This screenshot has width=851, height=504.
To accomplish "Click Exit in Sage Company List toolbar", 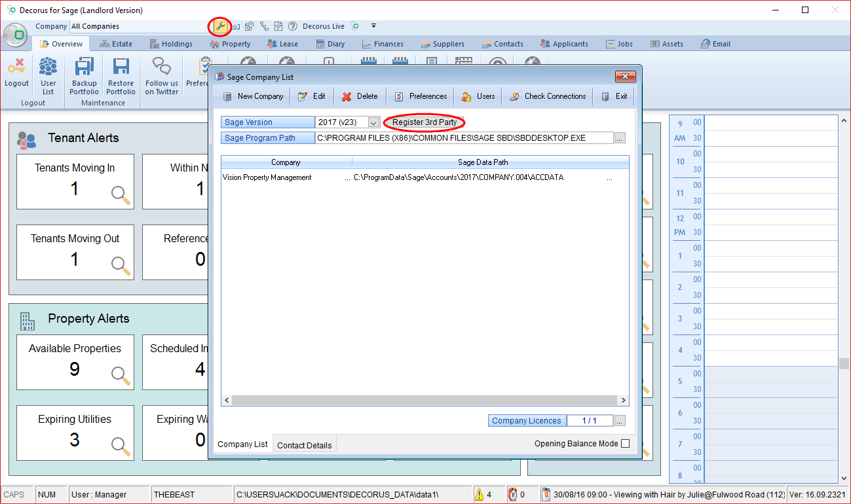I will pyautogui.click(x=615, y=96).
